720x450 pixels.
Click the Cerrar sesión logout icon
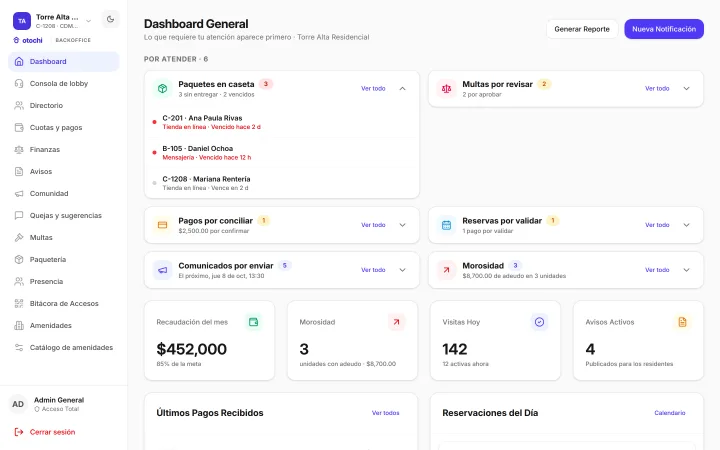click(x=19, y=432)
